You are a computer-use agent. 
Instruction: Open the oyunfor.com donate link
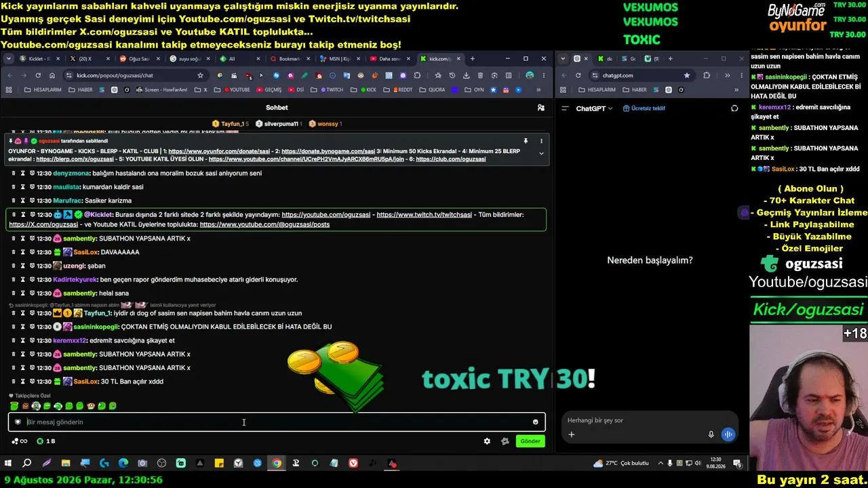(218, 151)
